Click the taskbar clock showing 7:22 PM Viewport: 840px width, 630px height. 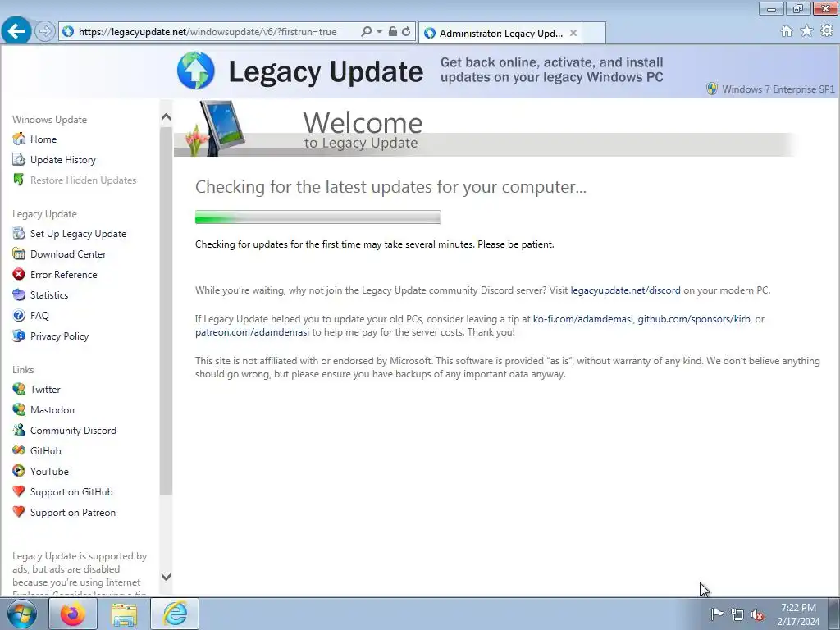click(799, 614)
